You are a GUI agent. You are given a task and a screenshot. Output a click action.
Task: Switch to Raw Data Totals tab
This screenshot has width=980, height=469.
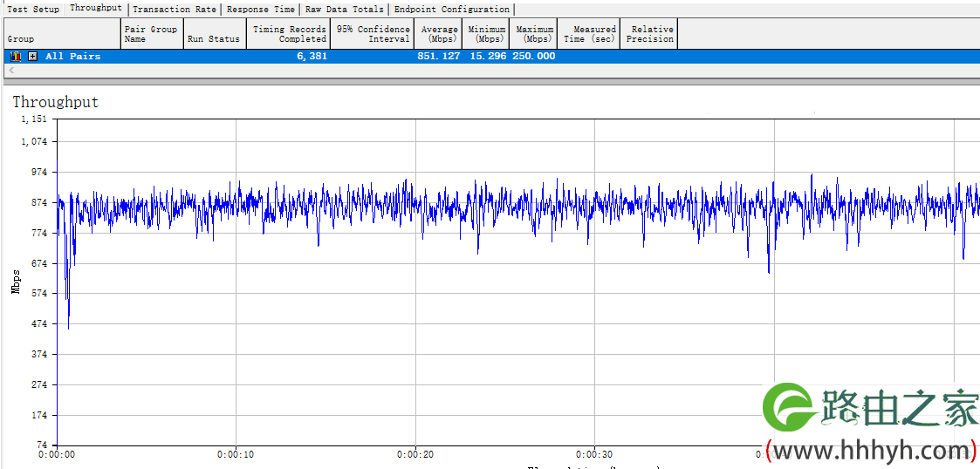(345, 10)
